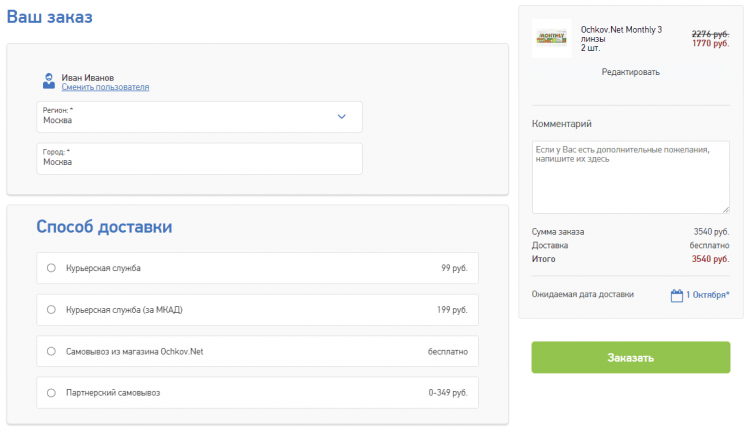Screen dimensions: 752x432
Task: Select Партнерский самовывоз radio button
Action: pos(51,393)
